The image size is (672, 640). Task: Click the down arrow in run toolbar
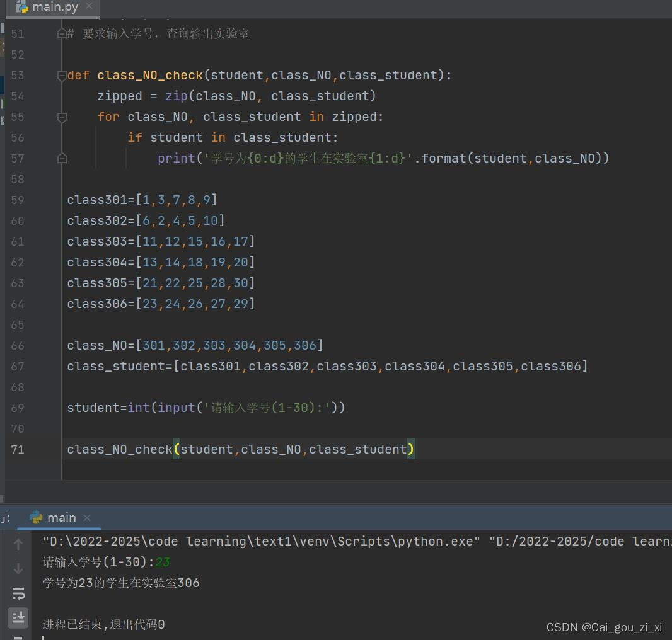pos(18,569)
